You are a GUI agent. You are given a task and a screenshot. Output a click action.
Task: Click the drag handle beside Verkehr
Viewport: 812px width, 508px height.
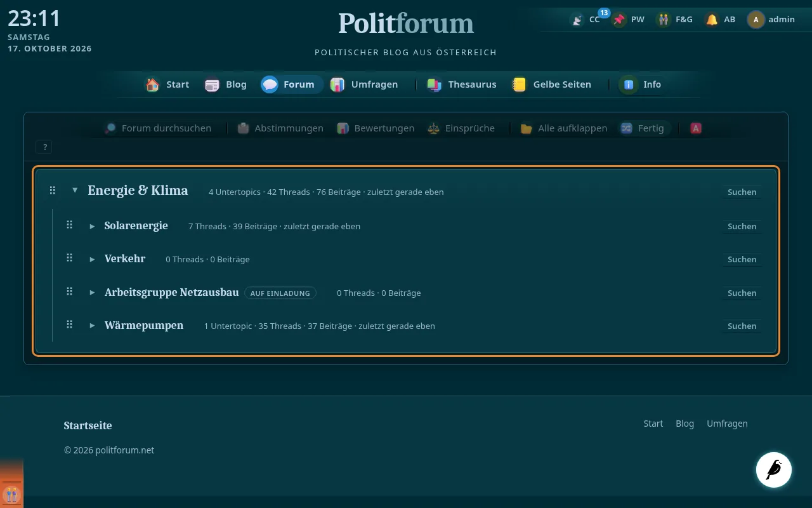[x=70, y=258]
